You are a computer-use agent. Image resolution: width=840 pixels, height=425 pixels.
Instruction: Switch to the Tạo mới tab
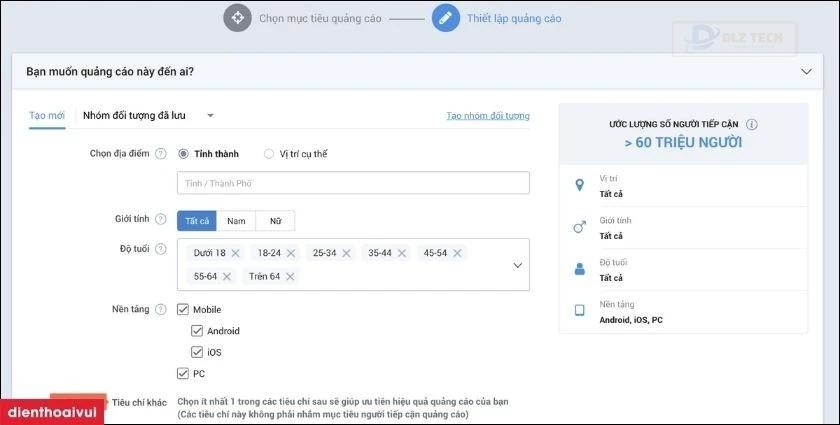point(47,116)
